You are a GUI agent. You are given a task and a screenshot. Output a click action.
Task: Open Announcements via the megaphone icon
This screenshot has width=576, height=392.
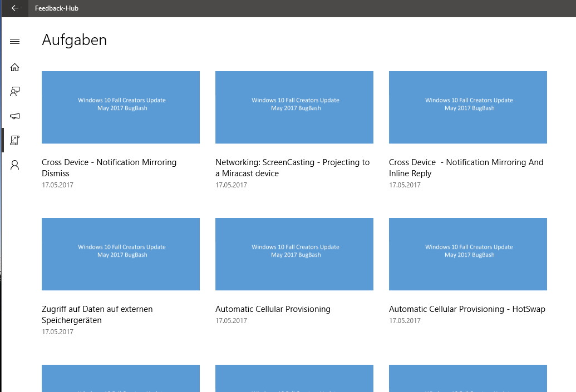pos(14,116)
